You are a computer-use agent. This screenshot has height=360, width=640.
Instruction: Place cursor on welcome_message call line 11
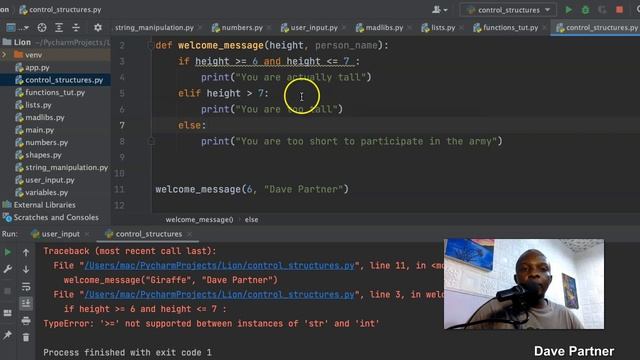click(252, 189)
